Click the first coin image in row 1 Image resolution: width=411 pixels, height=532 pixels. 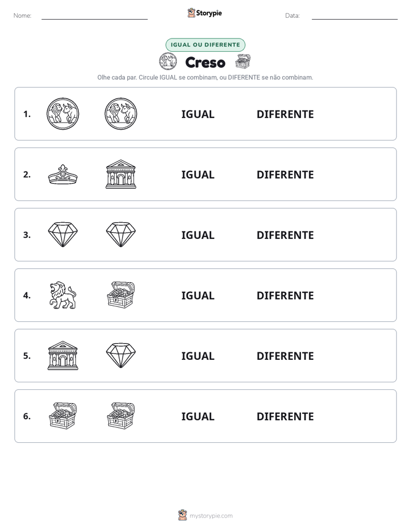[x=63, y=113]
